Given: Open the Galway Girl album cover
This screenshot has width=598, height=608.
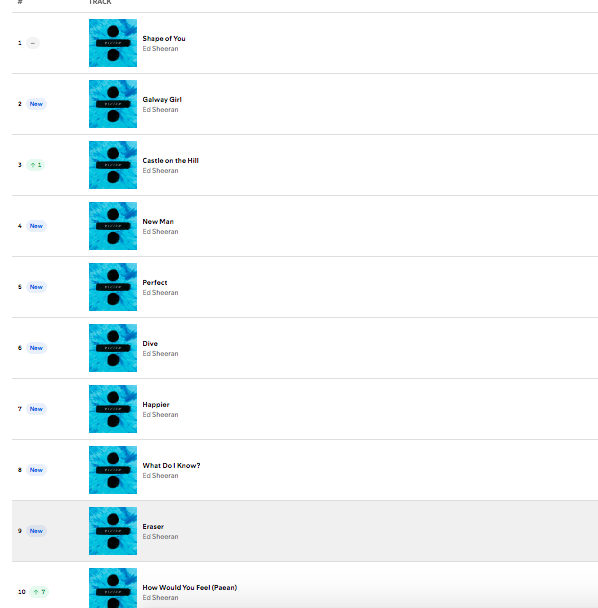Looking at the screenshot, I should [x=113, y=104].
